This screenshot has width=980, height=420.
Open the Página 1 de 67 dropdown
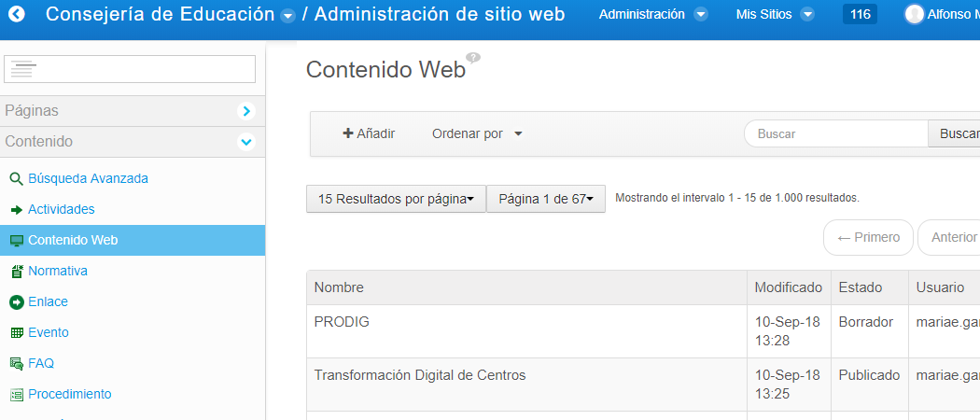tap(546, 199)
